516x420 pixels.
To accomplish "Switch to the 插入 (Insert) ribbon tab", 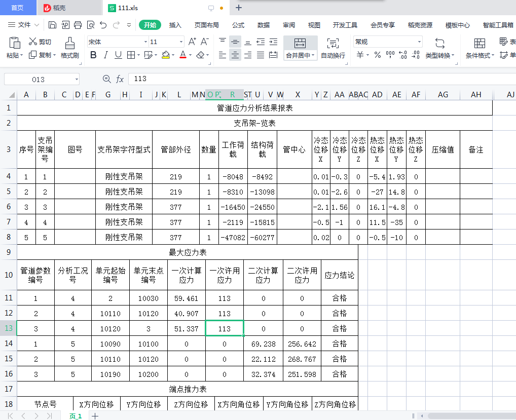I will [x=175, y=25].
